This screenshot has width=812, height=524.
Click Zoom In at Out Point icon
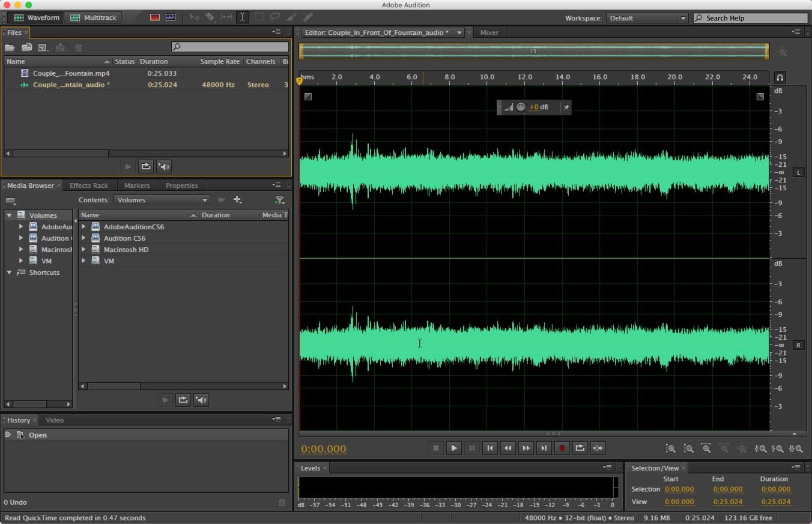point(778,448)
